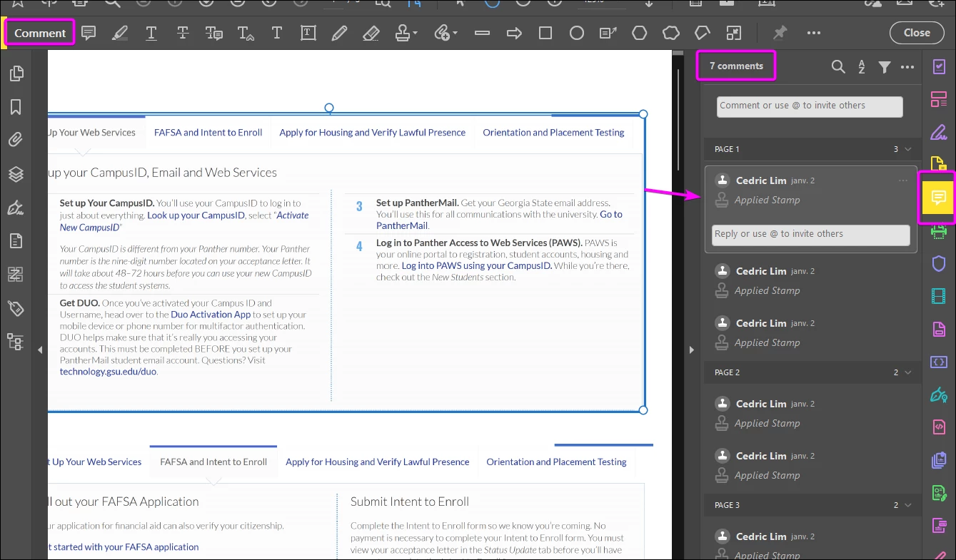Viewport: 956px width, 560px height.
Task: Open the Bookmarks panel
Action: click(16, 107)
